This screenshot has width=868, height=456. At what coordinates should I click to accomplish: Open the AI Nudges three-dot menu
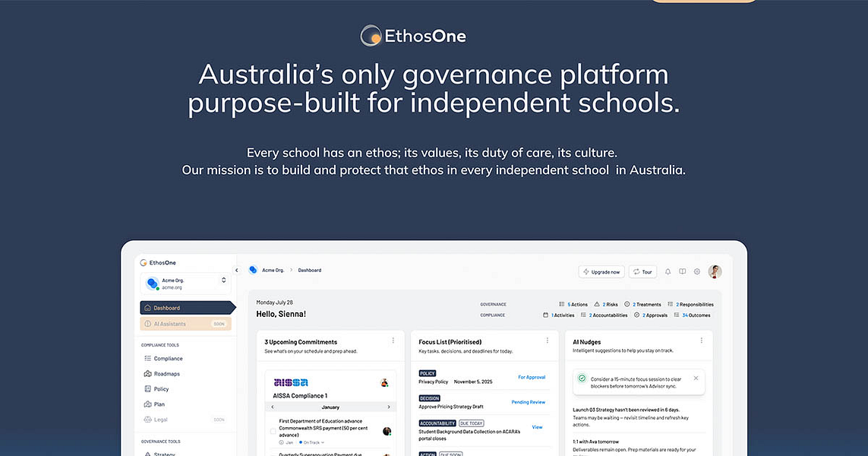(x=702, y=340)
